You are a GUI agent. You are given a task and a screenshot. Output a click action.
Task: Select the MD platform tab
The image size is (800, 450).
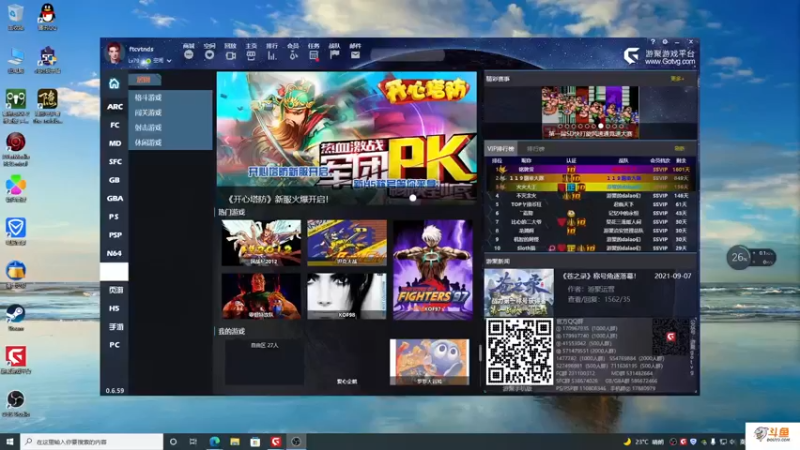pyautogui.click(x=114, y=143)
